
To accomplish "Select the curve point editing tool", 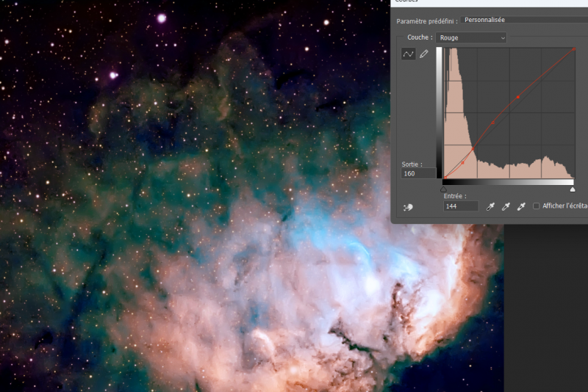I will coord(409,54).
